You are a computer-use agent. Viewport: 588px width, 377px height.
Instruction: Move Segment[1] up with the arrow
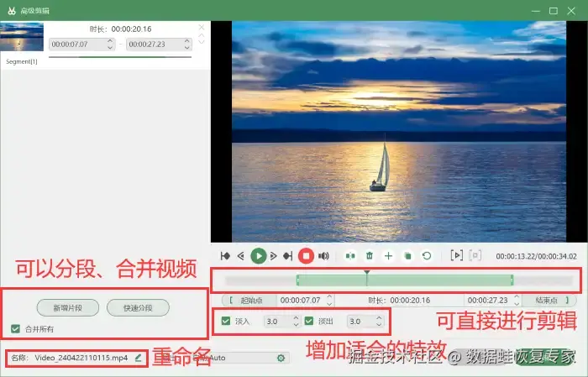(202, 35)
